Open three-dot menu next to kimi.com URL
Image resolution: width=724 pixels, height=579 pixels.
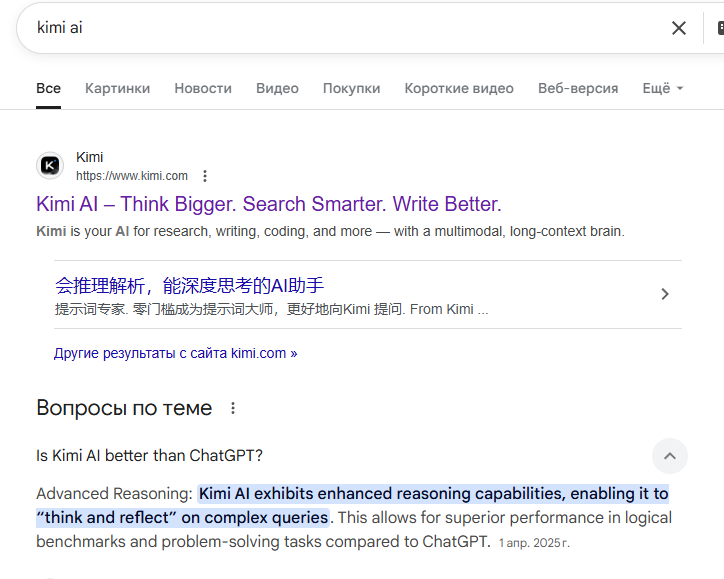[205, 176]
